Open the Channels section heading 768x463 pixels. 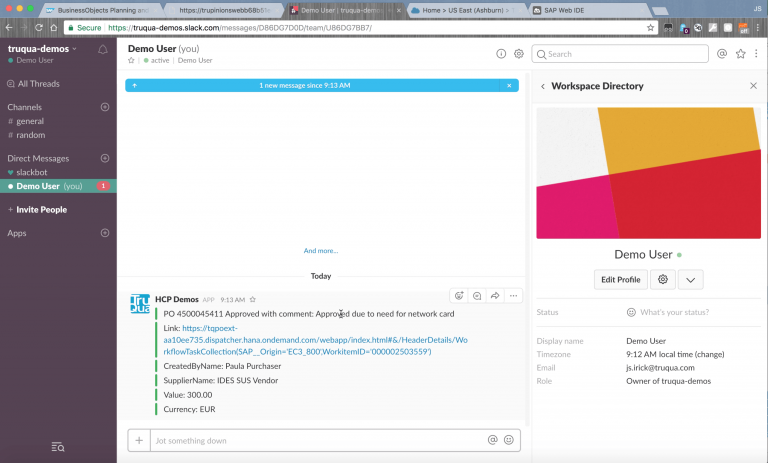[x=24, y=107]
